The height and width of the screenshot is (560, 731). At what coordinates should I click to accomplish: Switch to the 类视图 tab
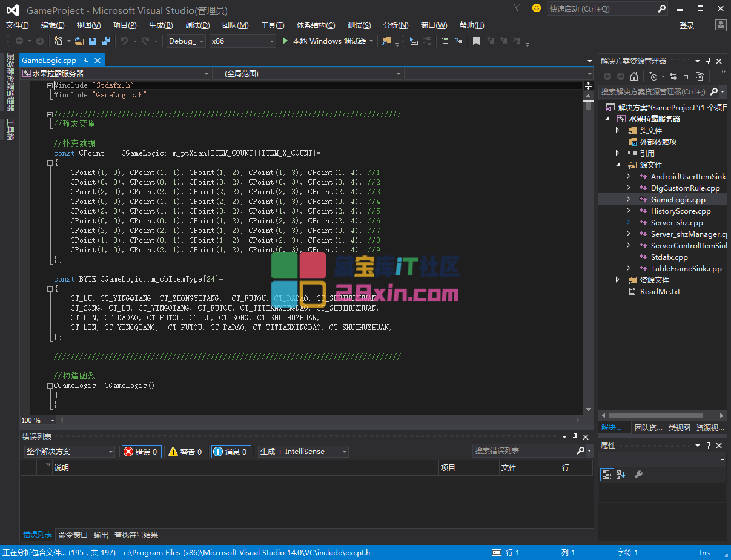coord(679,427)
